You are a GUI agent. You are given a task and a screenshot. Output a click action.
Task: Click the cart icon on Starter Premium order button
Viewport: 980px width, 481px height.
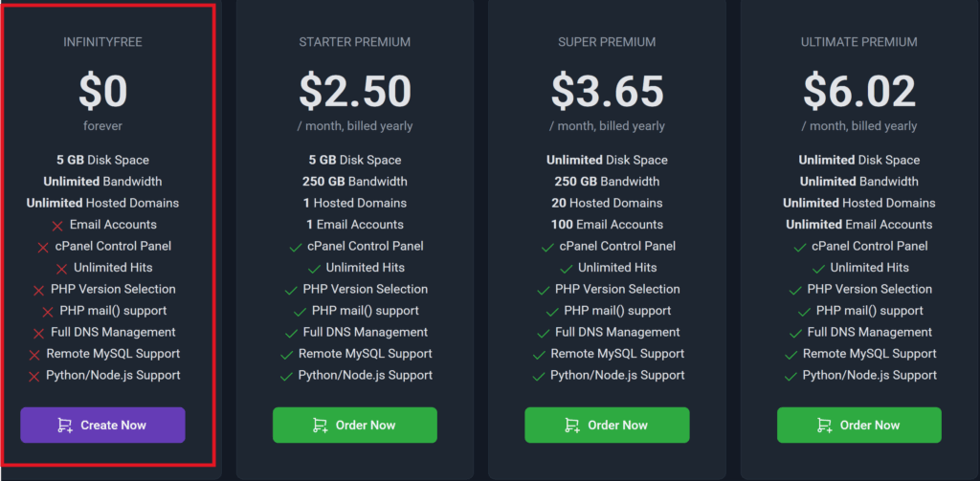321,426
